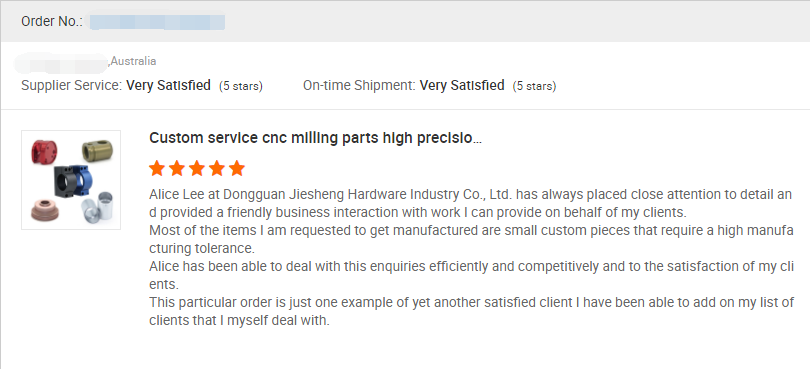This screenshot has width=810, height=369.
Task: Click review line about small custom pieces
Action: [x=471, y=239]
